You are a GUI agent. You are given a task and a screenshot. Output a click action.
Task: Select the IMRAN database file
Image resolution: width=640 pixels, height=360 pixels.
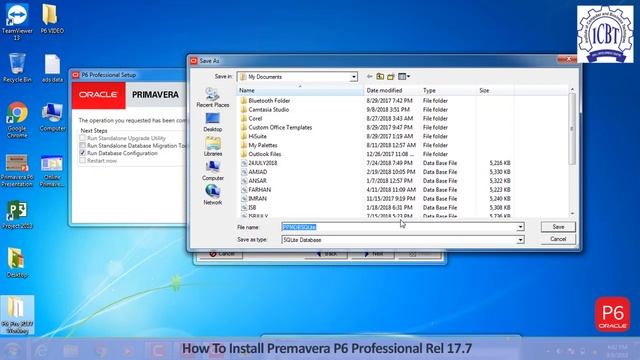pos(258,199)
